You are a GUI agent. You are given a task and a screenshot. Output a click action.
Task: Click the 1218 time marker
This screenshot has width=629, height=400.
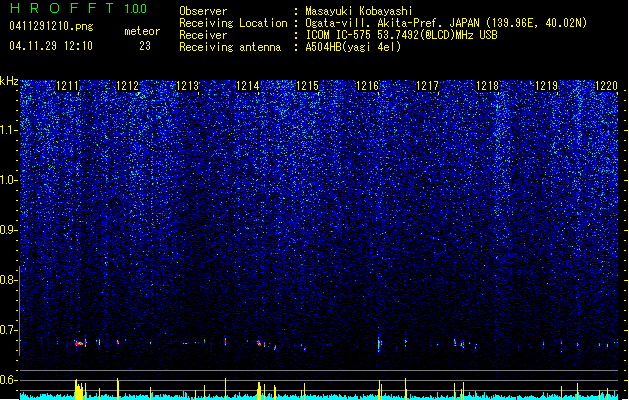[487, 86]
